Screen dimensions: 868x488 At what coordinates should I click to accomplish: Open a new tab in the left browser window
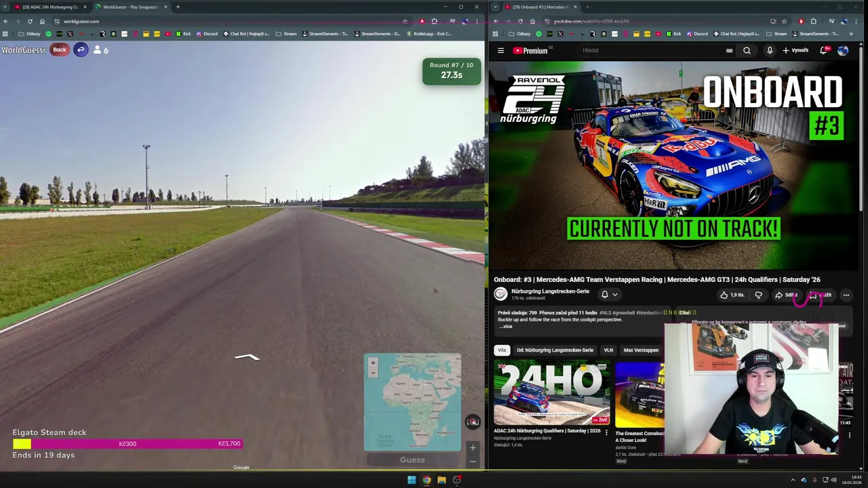pyautogui.click(x=178, y=7)
